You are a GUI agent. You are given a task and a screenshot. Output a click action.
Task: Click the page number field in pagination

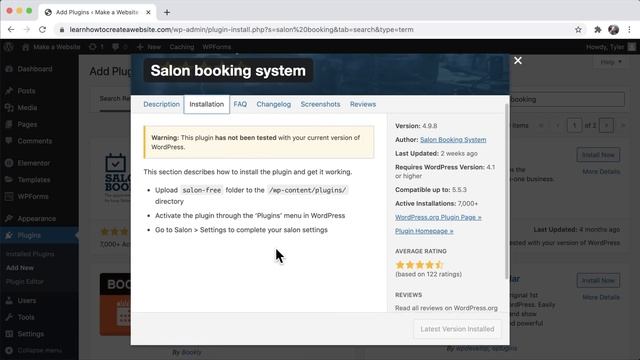pos(574,125)
